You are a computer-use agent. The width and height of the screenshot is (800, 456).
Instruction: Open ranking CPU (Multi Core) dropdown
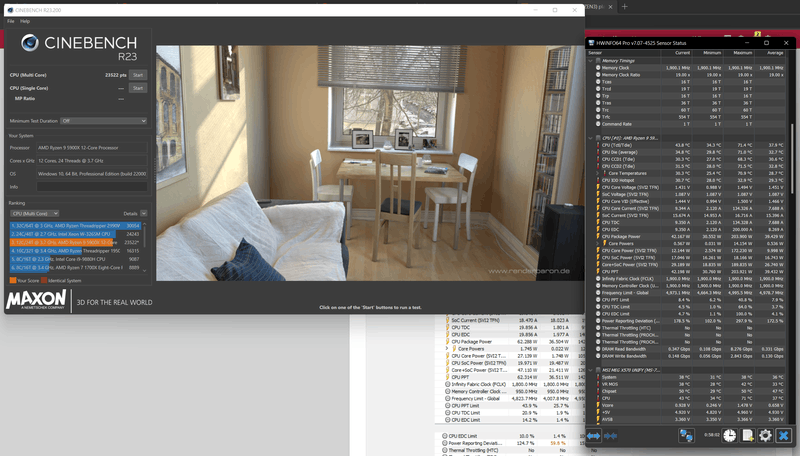click(35, 213)
